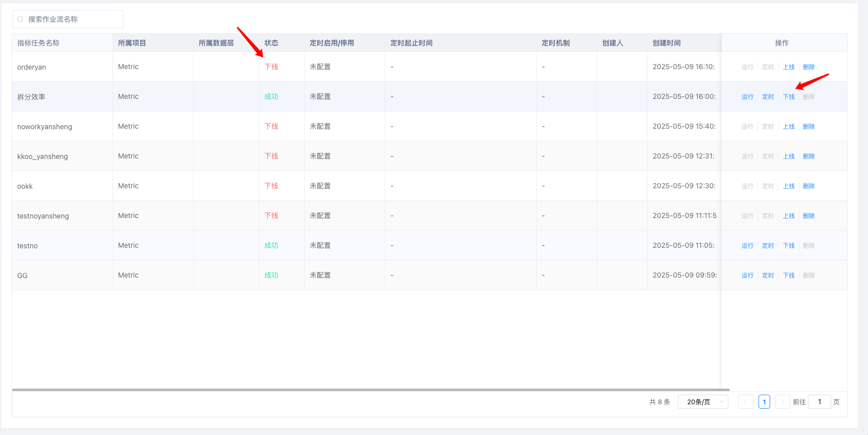Image resolution: width=868 pixels, height=435 pixels.
Task: Click 删除 for testnoyansheng row
Action: click(809, 216)
